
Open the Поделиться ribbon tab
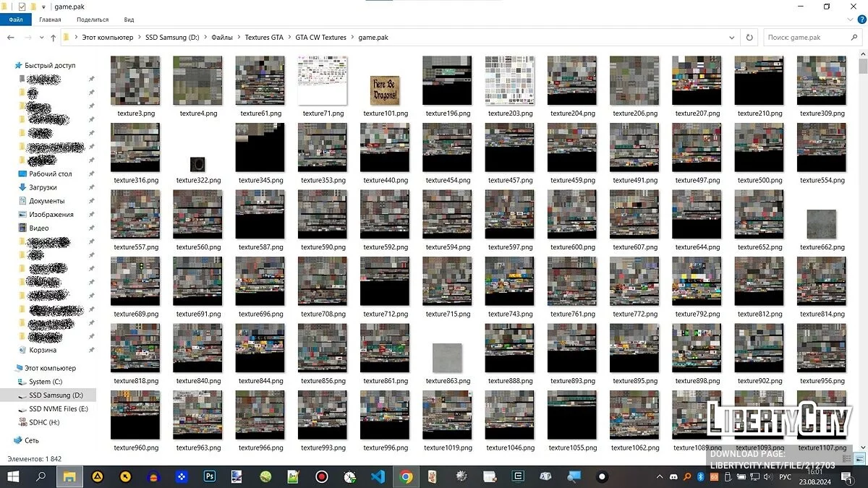[x=93, y=20]
